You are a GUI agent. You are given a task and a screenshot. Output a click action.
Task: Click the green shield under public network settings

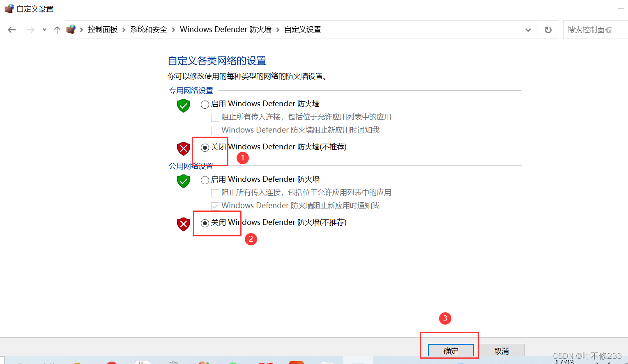point(184,181)
